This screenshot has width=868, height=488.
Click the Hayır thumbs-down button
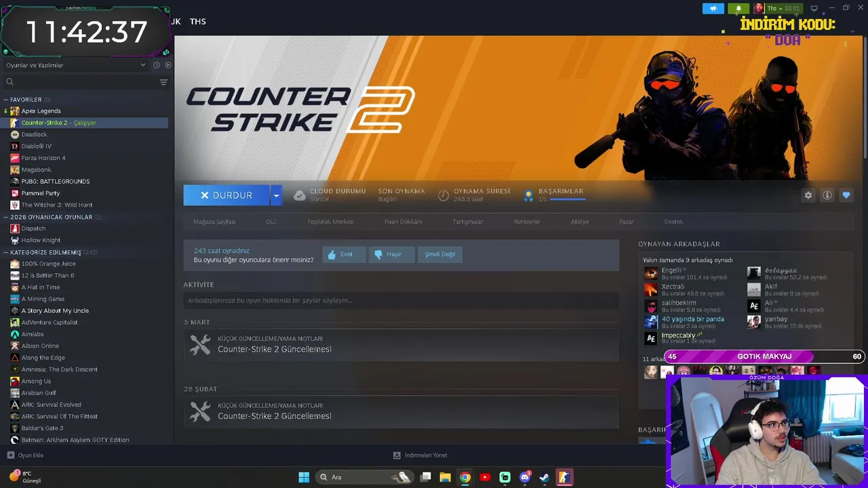(391, 254)
